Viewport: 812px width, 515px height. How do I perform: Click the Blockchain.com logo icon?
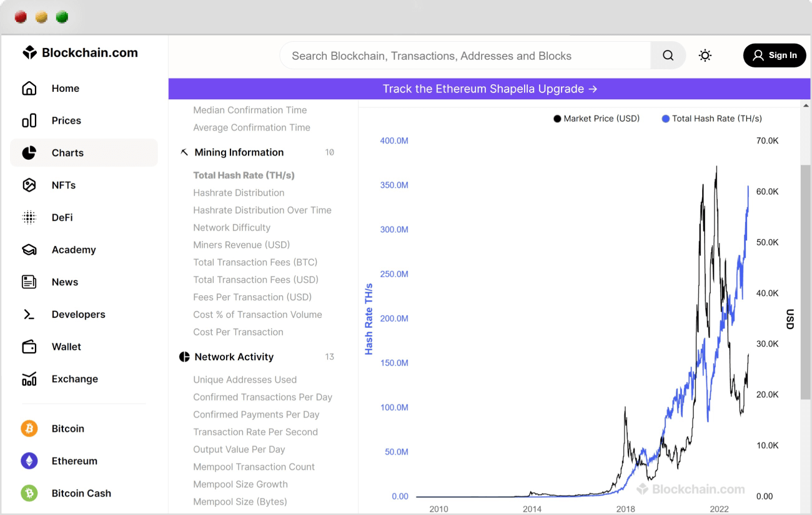point(29,53)
